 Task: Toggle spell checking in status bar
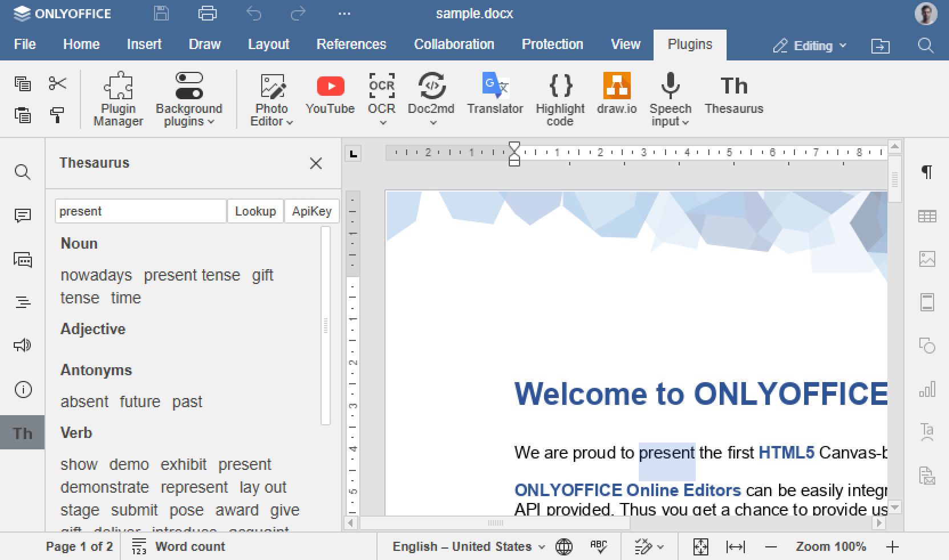tap(598, 546)
